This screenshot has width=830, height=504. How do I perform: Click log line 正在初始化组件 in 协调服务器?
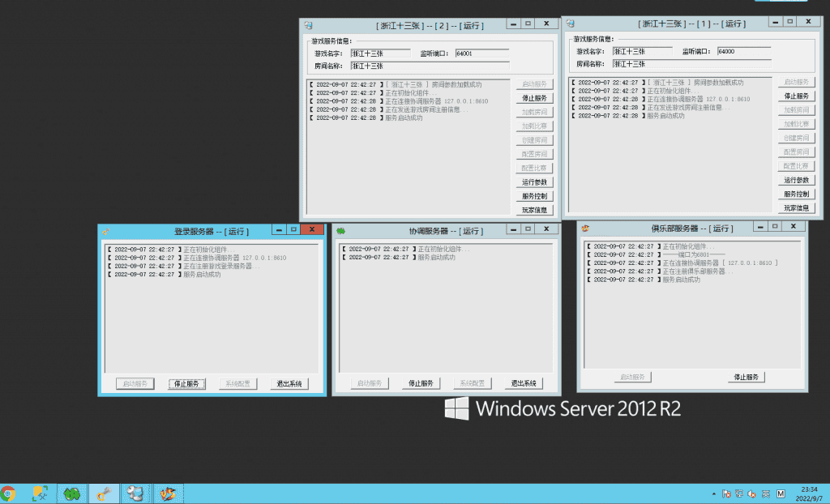[x=405, y=249]
